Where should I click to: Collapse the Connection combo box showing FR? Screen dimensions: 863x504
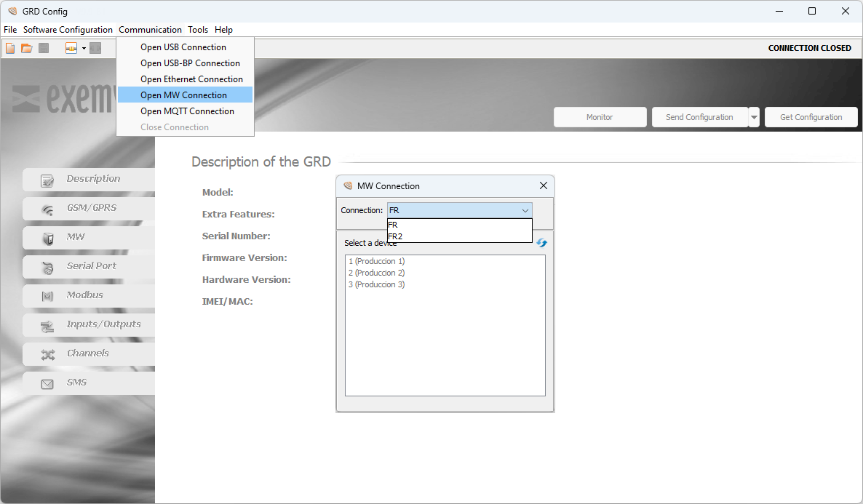525,210
